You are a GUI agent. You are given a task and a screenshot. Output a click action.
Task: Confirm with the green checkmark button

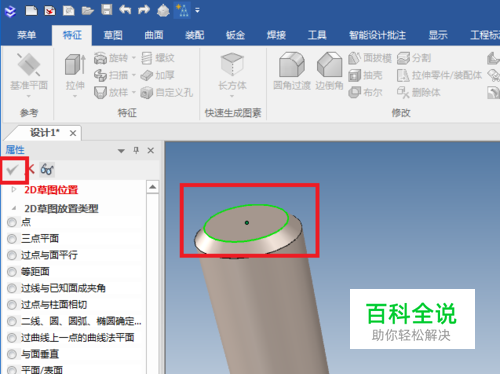pyautogui.click(x=13, y=170)
